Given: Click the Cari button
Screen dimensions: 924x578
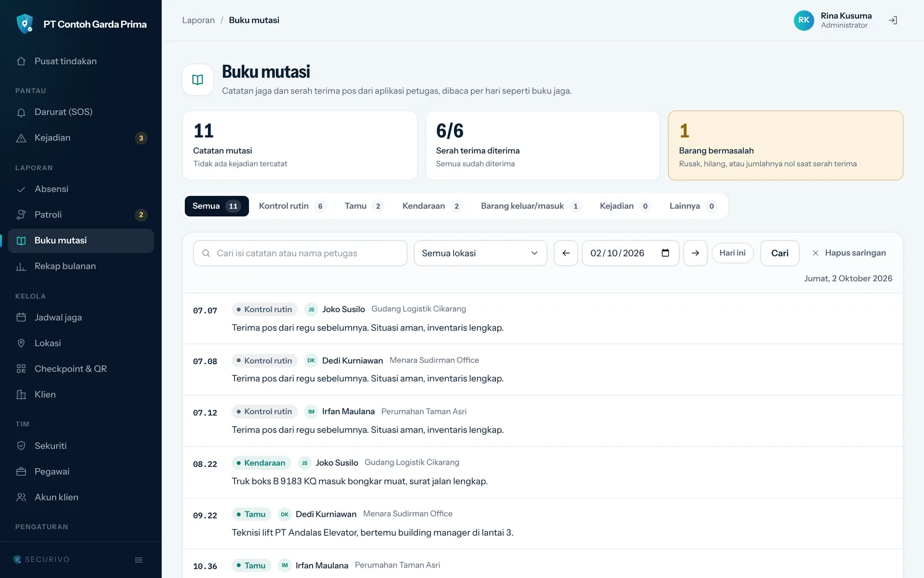Looking at the screenshot, I should tap(780, 253).
